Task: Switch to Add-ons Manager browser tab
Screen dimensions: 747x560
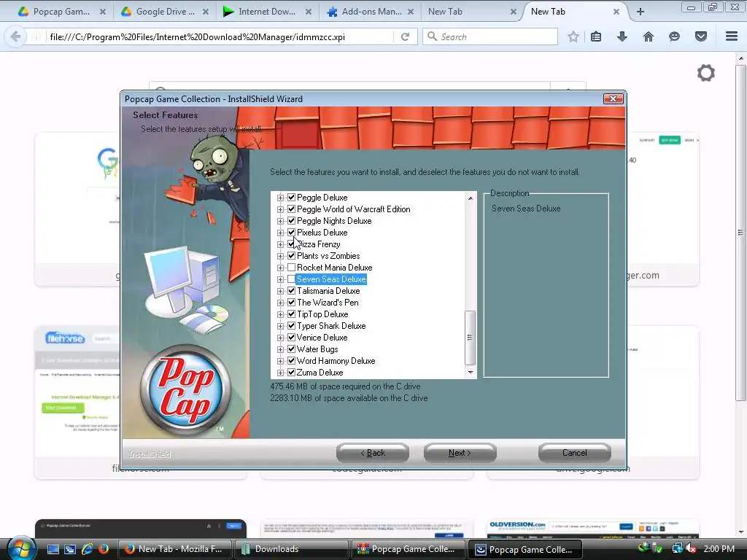Action: 371,12
